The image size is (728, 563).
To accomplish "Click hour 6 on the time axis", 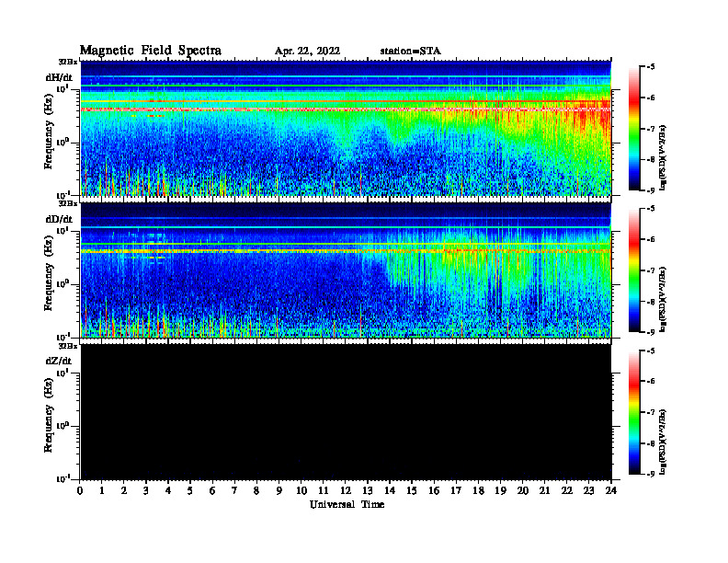I will [x=212, y=490].
